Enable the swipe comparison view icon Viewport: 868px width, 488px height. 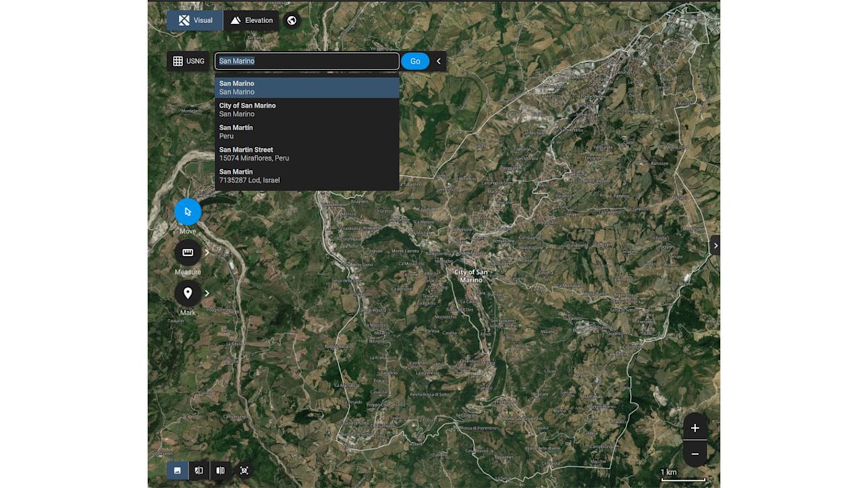pos(199,470)
